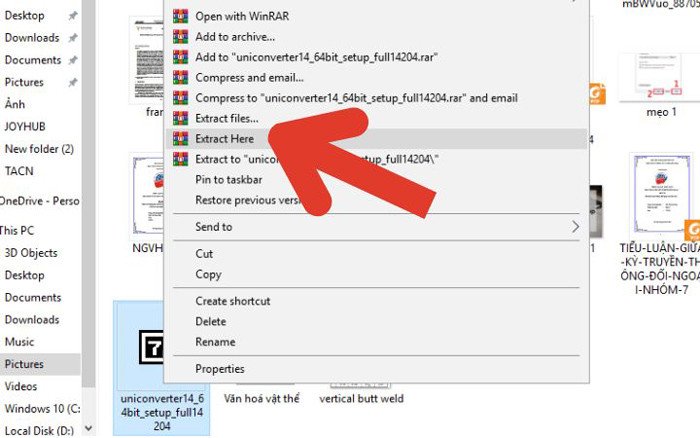This screenshot has width=700, height=438.
Task: Click WinRAR icon beside Extract Here
Action: coord(180,138)
